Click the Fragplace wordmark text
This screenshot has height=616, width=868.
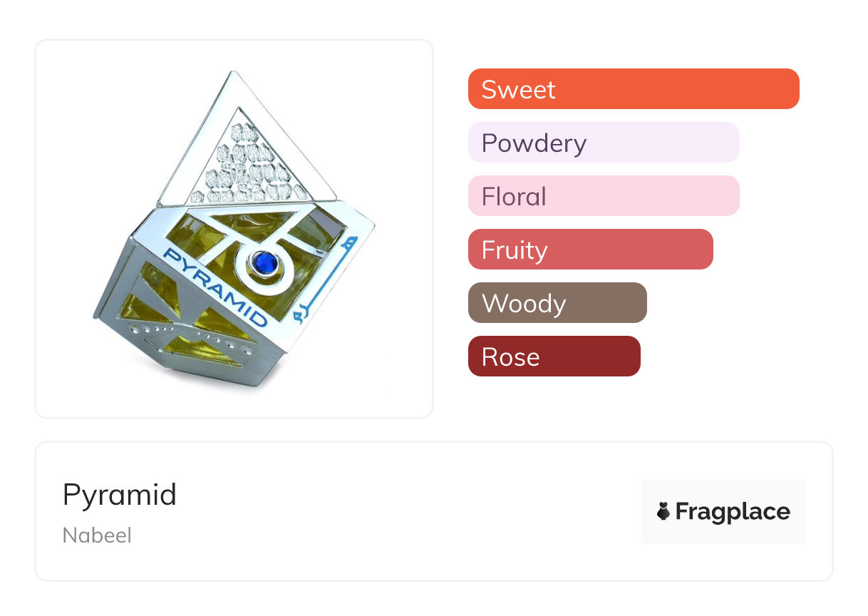point(732,511)
